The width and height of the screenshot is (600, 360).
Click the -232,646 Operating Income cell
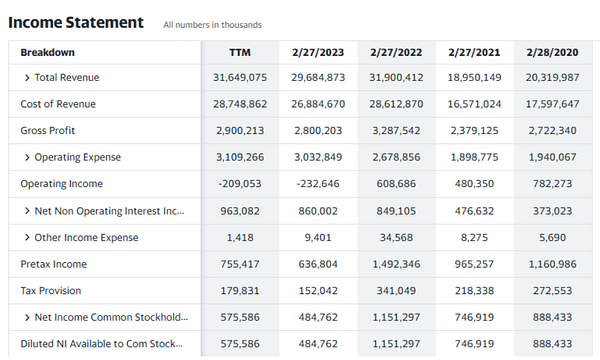318,184
